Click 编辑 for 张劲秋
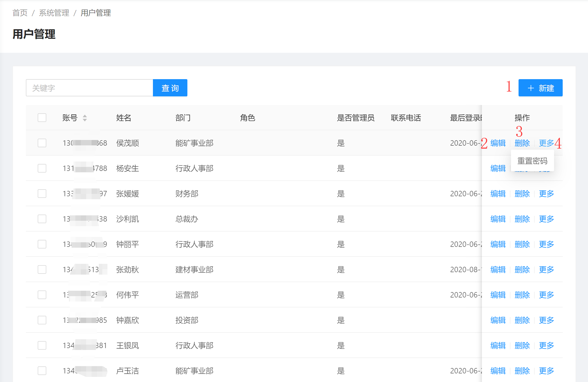 (x=498, y=269)
